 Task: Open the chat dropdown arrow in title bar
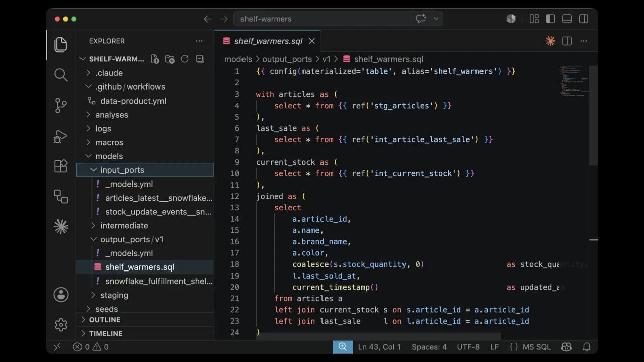(x=436, y=19)
